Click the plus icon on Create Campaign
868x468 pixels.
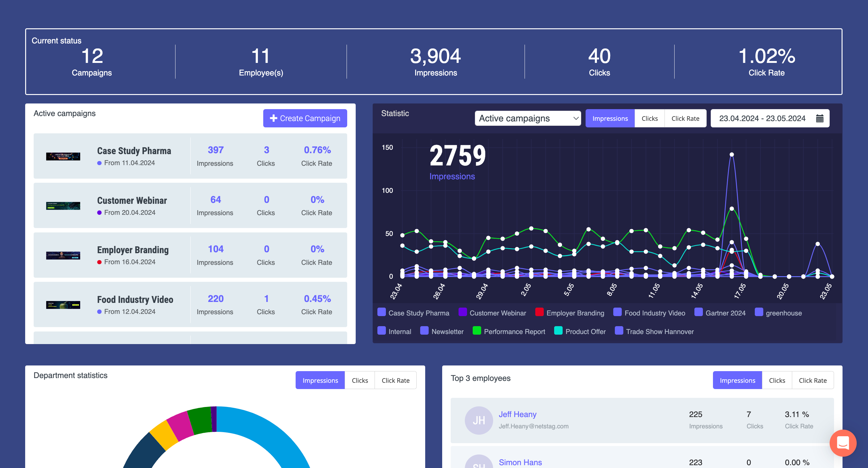click(x=273, y=118)
